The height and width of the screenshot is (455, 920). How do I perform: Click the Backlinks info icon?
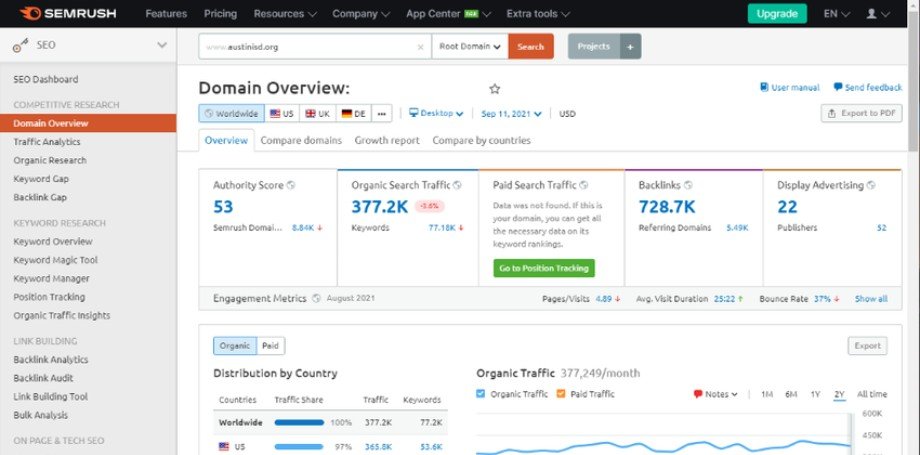(690, 185)
